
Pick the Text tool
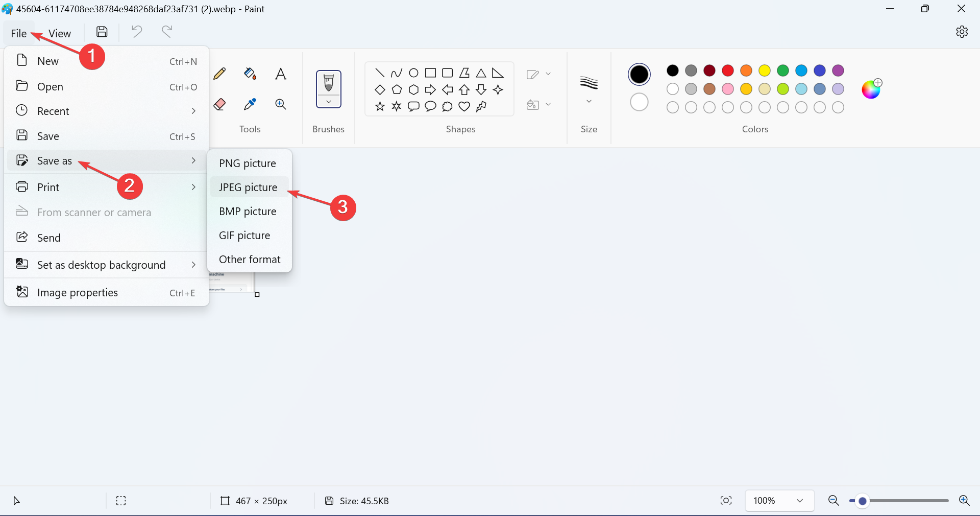tap(280, 74)
